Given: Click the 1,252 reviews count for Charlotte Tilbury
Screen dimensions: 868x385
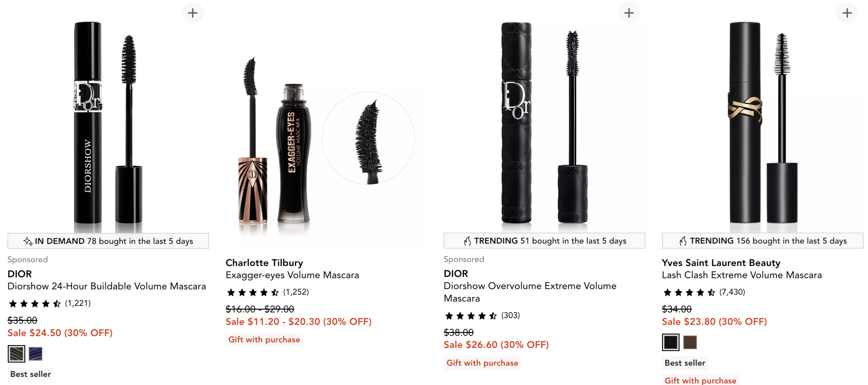Looking at the screenshot, I should point(296,292).
